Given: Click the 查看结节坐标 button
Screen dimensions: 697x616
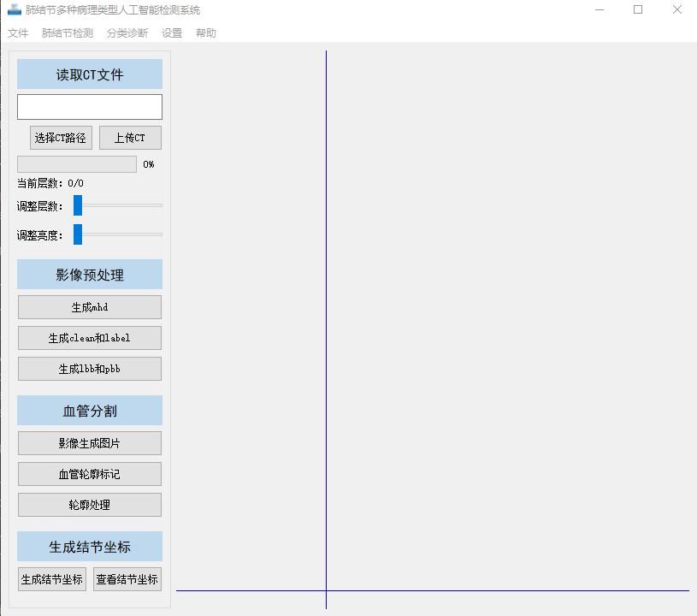Looking at the screenshot, I should 127,579.
